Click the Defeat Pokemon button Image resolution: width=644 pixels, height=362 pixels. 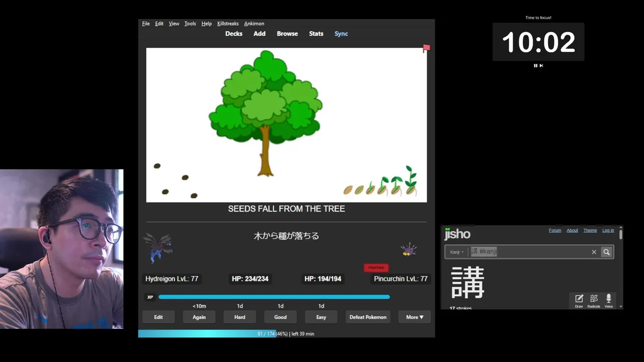click(x=368, y=317)
